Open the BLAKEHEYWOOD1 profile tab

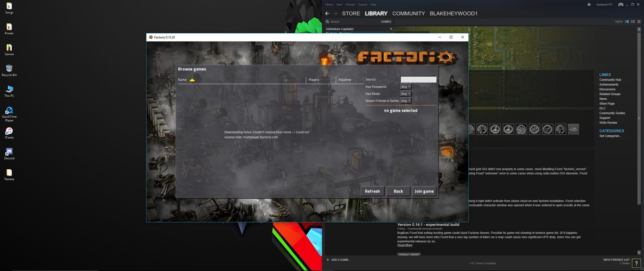[x=453, y=14]
